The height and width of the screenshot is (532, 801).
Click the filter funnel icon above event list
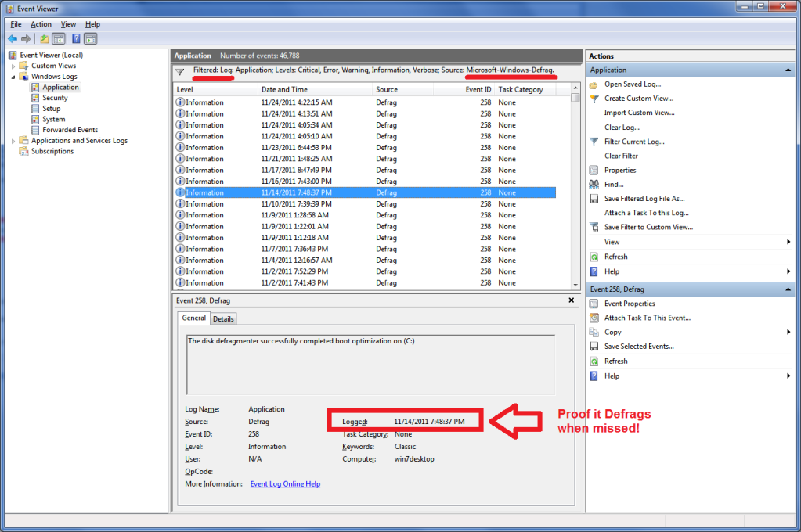(x=180, y=72)
